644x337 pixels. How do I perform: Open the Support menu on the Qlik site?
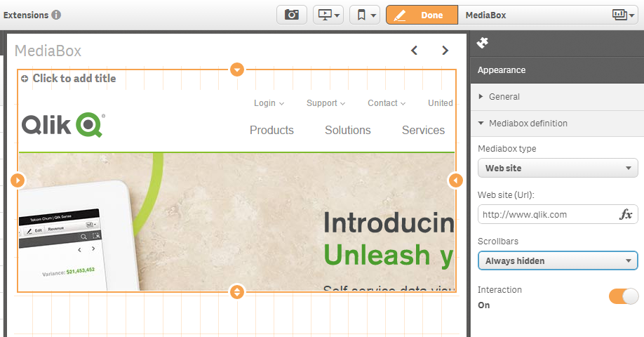[x=326, y=103]
